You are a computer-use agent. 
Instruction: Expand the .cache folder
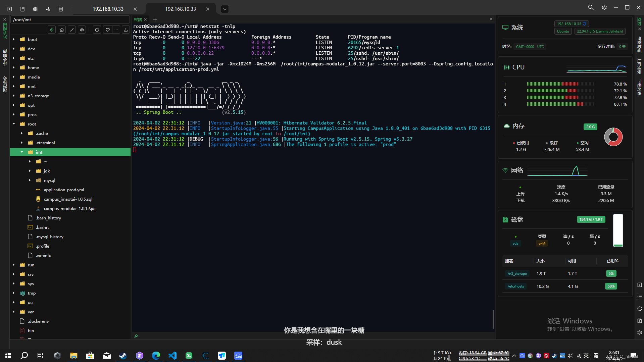22,133
